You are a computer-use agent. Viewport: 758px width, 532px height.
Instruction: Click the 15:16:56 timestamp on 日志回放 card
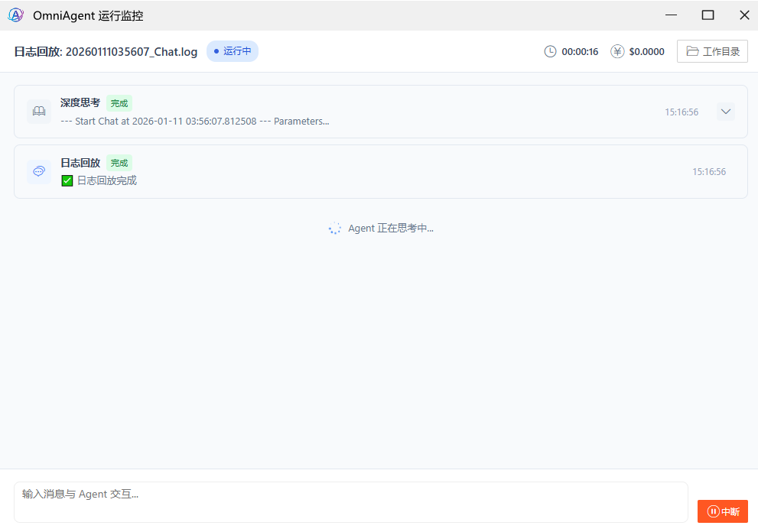pyautogui.click(x=709, y=172)
